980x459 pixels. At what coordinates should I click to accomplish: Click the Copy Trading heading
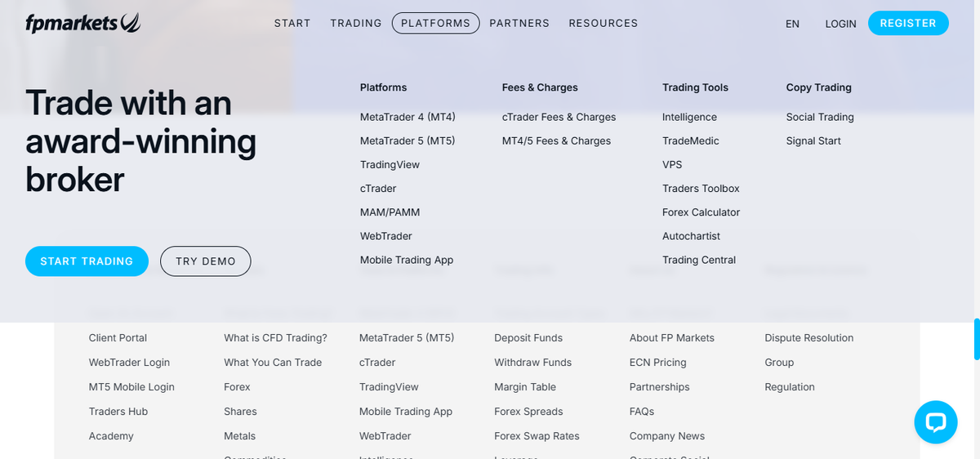819,87
